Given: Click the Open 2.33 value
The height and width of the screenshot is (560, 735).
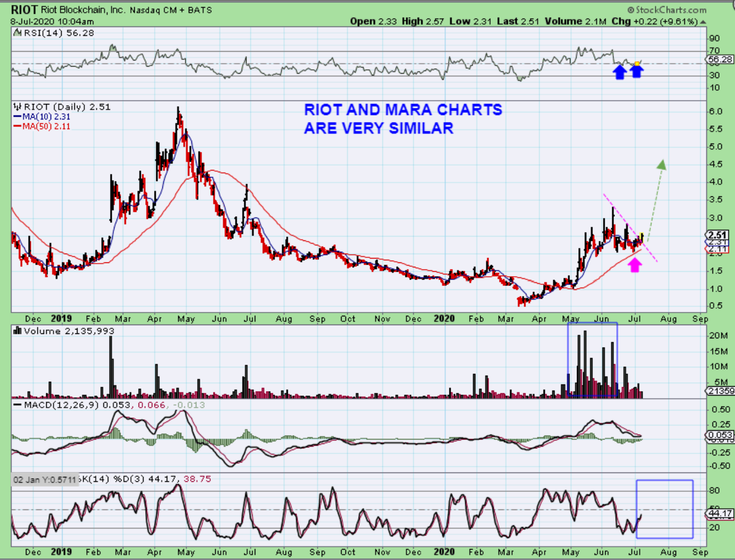Looking at the screenshot, I should (x=374, y=21).
